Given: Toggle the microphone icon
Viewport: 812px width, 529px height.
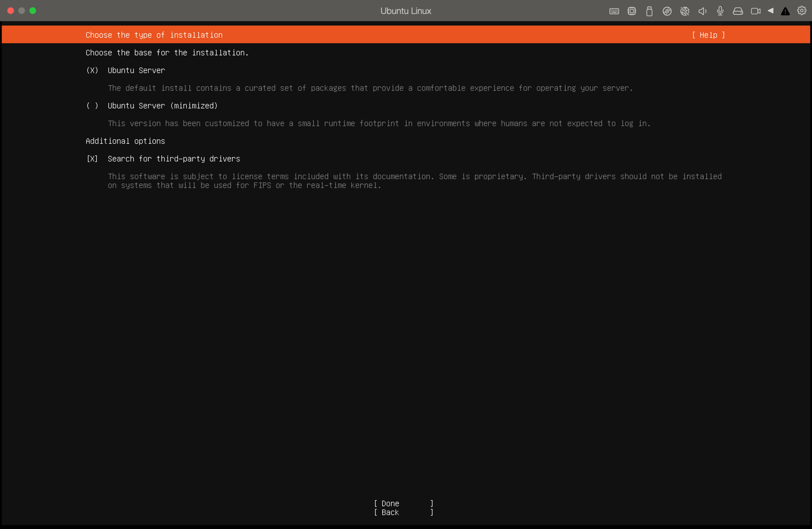Looking at the screenshot, I should [720, 11].
